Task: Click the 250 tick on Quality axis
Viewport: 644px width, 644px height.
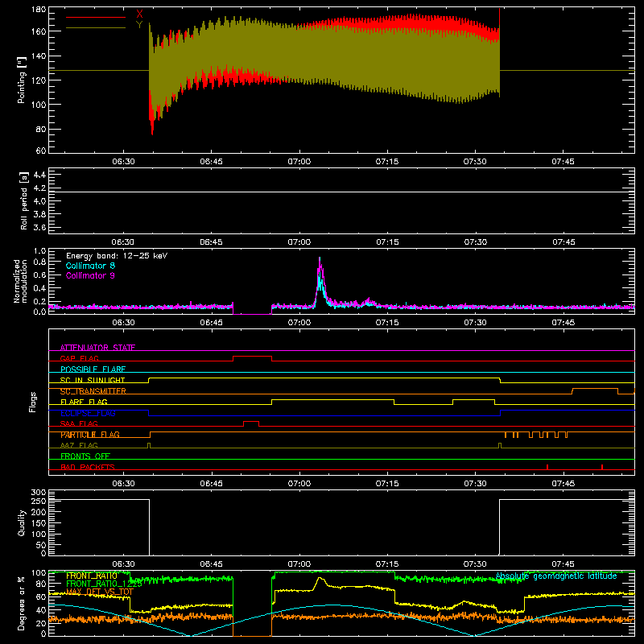Action: [39, 502]
